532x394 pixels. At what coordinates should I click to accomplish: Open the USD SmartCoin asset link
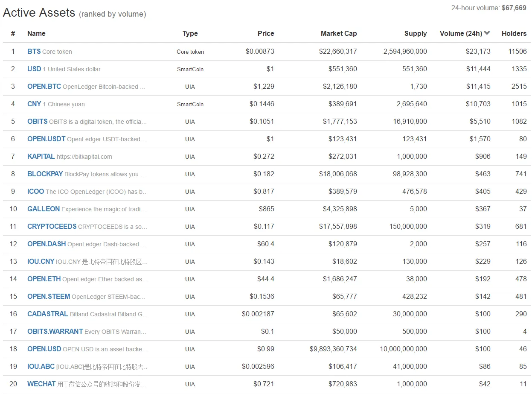(x=34, y=69)
